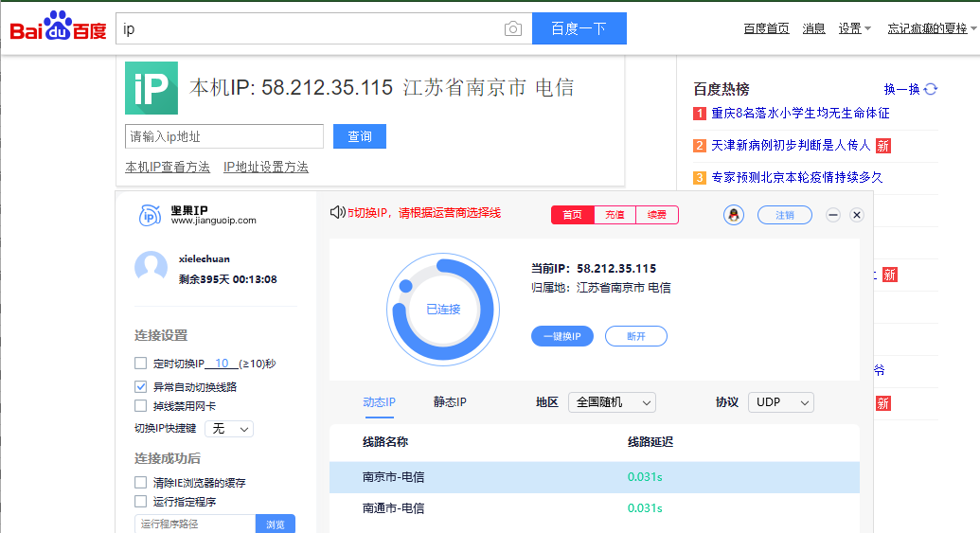Switch to 充值 recharge tab
Viewport: 980px width, 533px height.
tap(615, 214)
